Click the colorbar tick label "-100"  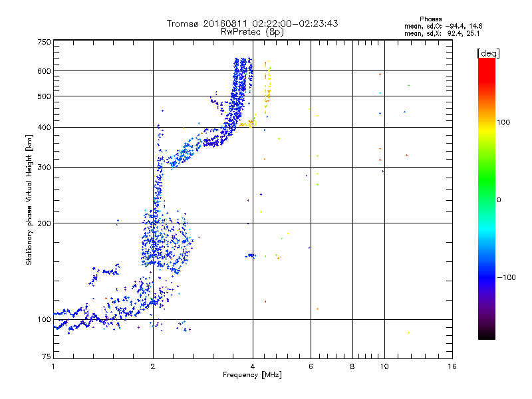coord(506,277)
